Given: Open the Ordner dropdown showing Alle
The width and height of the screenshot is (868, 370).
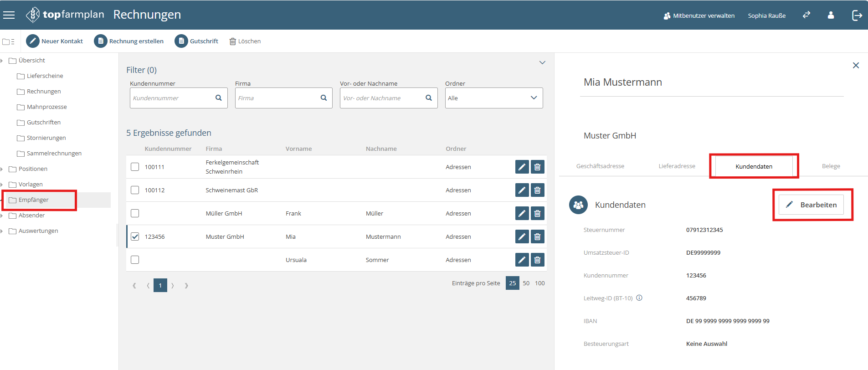Looking at the screenshot, I should point(493,98).
